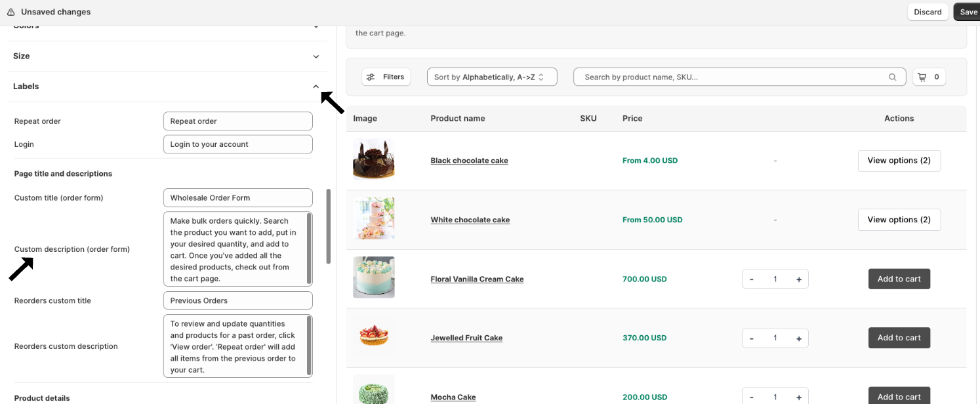Open the Sort by dropdown
This screenshot has height=404, width=980.
491,77
